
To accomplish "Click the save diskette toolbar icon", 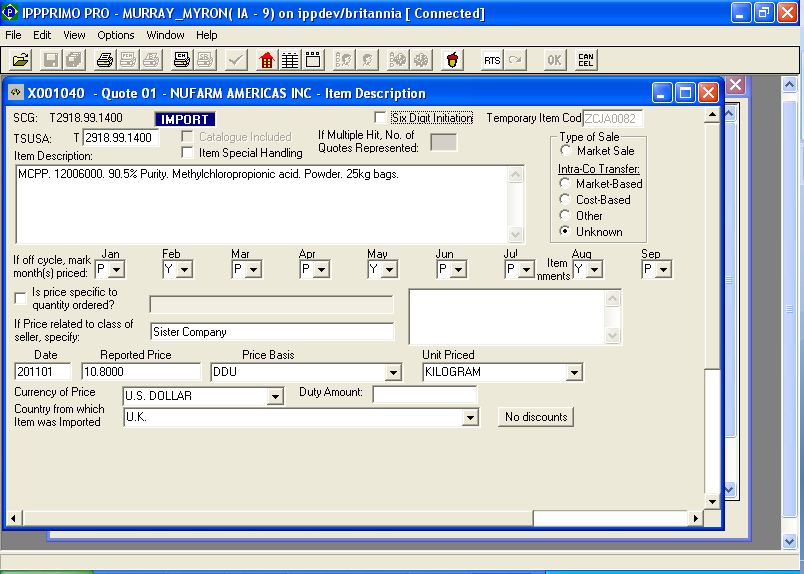I will (x=51, y=60).
